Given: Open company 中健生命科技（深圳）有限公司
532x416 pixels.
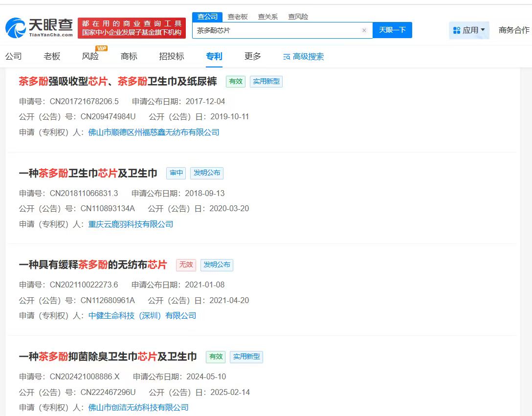Looking at the screenshot, I should [x=142, y=316].
